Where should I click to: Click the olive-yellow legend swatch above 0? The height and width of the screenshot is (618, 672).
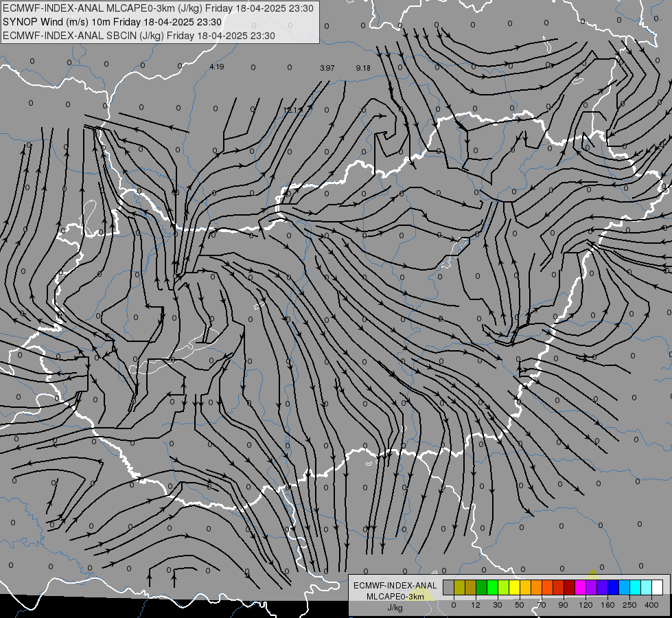(x=460, y=587)
